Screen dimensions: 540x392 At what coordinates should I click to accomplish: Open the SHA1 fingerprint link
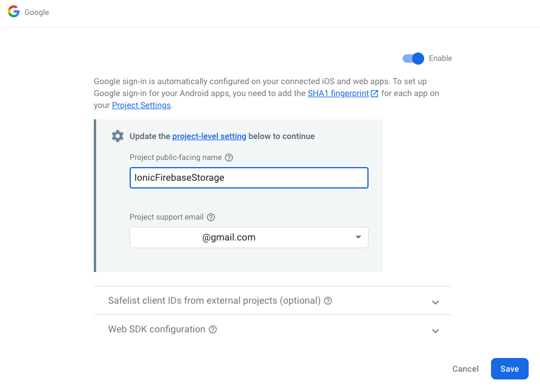pos(337,94)
